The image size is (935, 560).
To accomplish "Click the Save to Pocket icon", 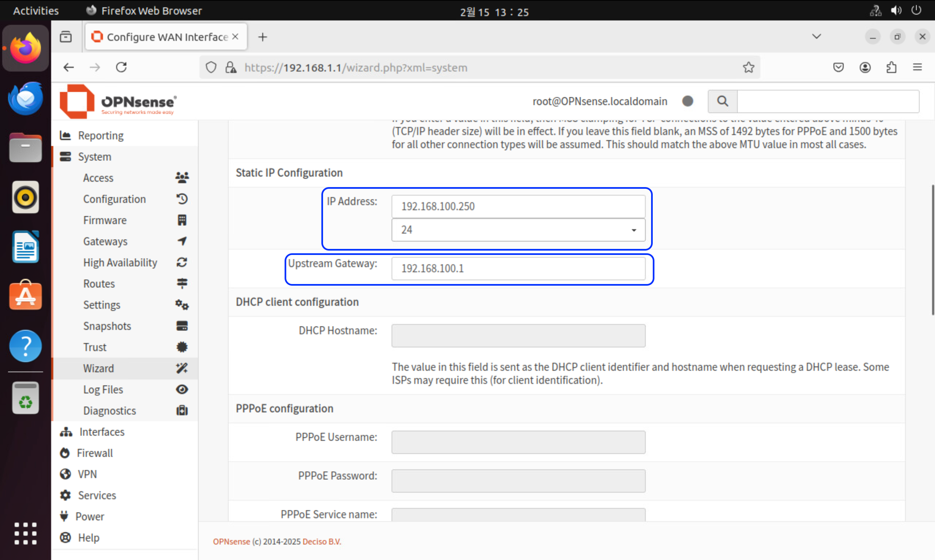I will pyautogui.click(x=838, y=67).
